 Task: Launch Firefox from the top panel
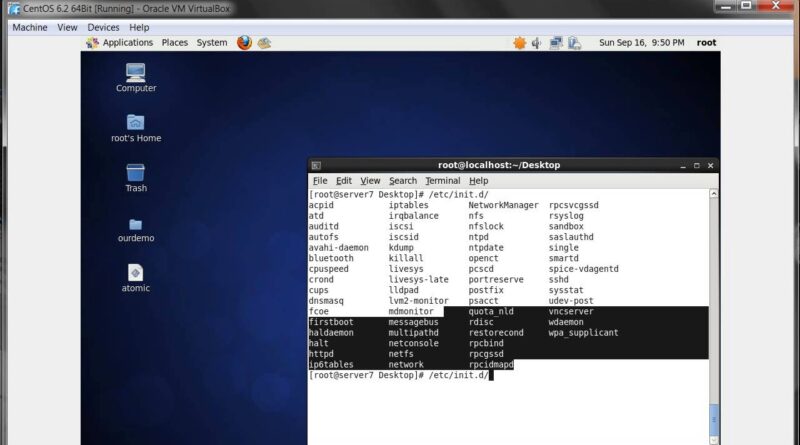pyautogui.click(x=244, y=42)
